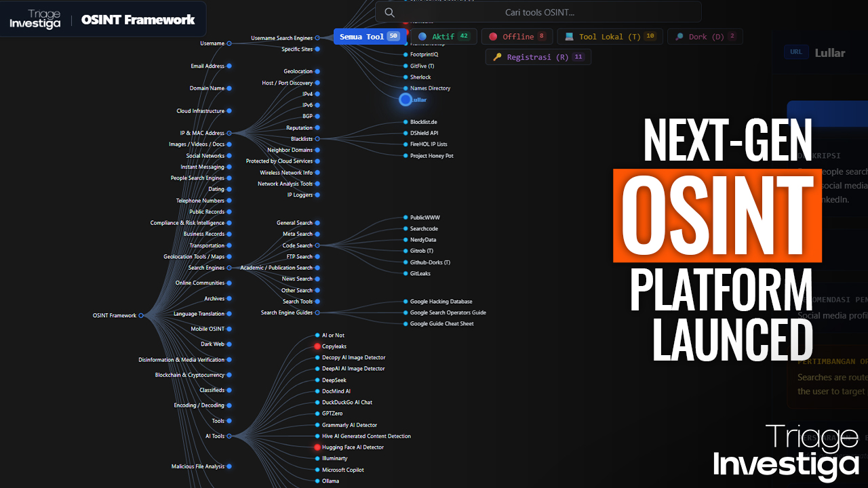Screen dimensions: 868x488
Task: Collapse the Search Engine Guides node
Action: [317, 312]
